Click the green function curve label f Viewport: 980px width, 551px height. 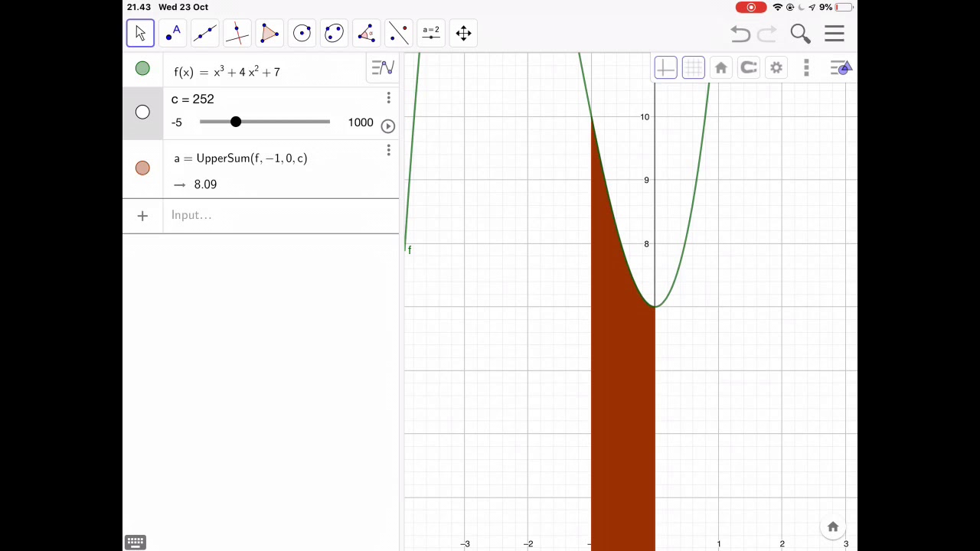(410, 250)
